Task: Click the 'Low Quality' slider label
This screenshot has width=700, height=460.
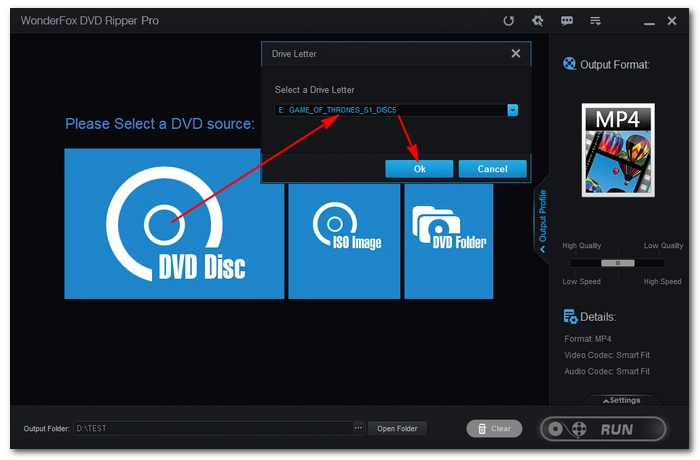Action: tap(663, 246)
